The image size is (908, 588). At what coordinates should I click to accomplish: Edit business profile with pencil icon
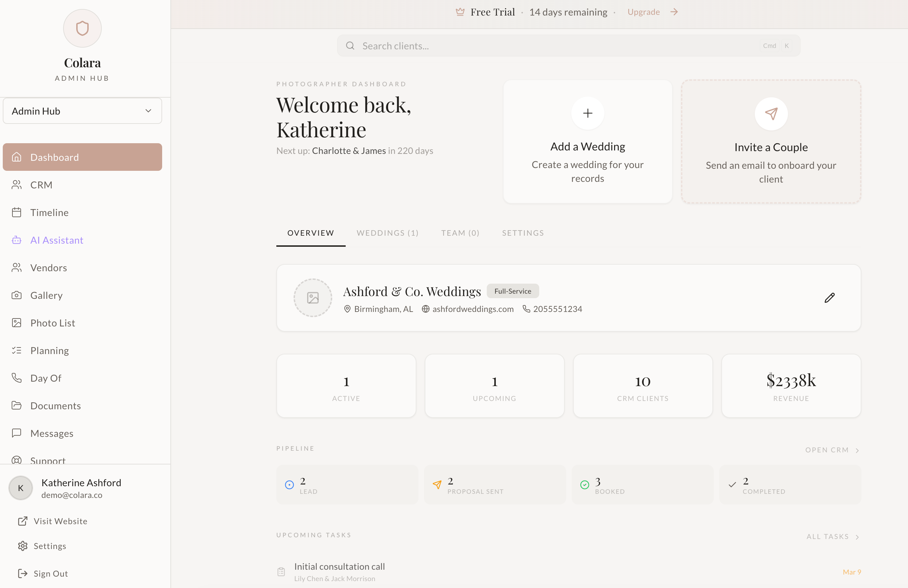[829, 298]
